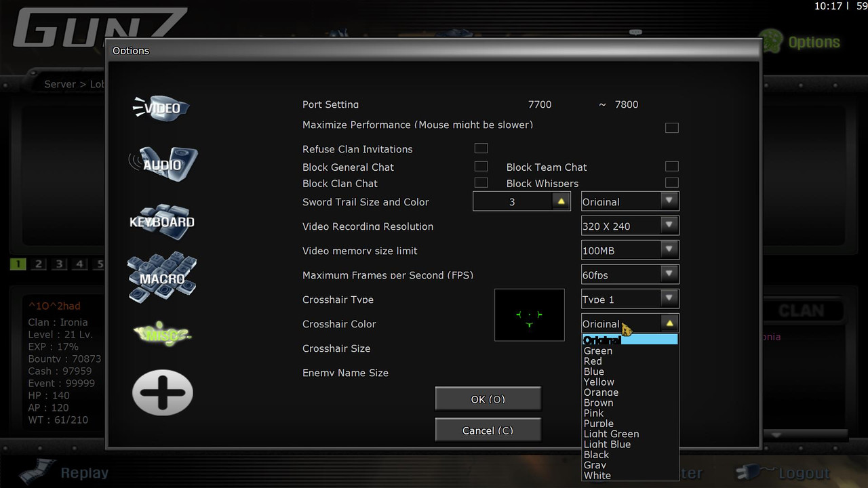Viewport: 868px width, 488px height.
Task: Toggle Refuse Clan Invitations checkbox
Action: 481,148
